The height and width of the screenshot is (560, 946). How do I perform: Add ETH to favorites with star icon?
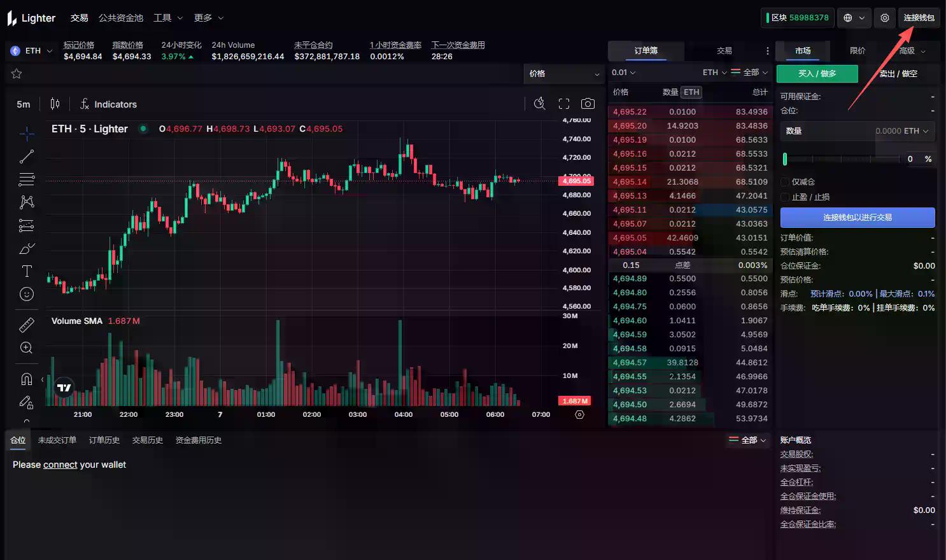[17, 74]
